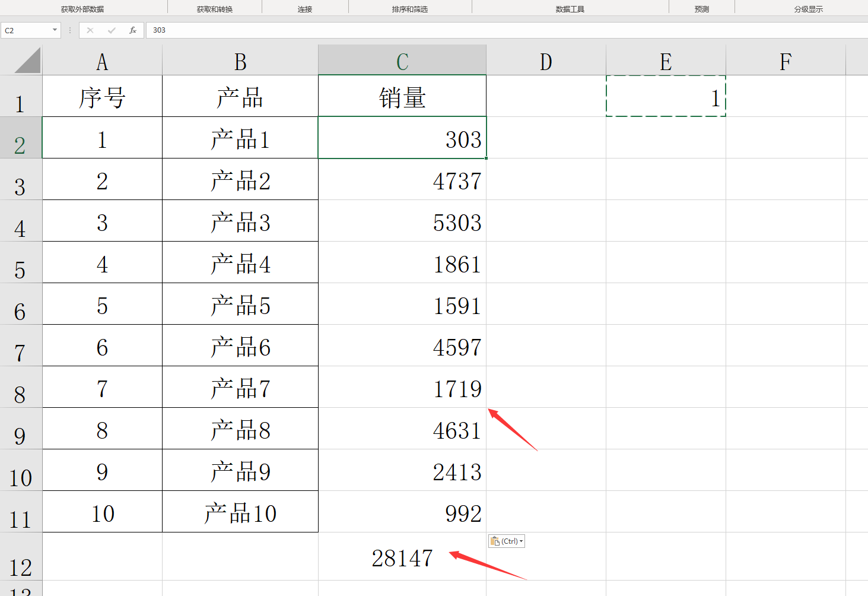The height and width of the screenshot is (596, 868).
Task: Select row 11 header
Action: (21, 512)
